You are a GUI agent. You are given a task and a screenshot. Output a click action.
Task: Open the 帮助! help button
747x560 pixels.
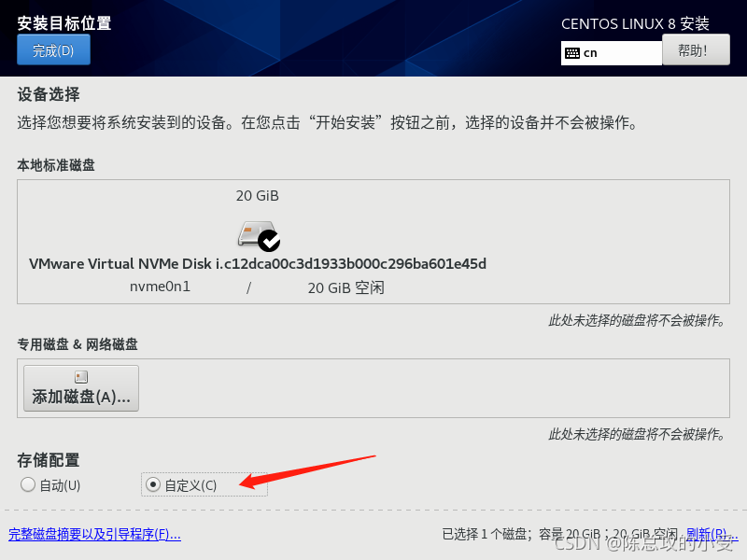click(x=696, y=50)
